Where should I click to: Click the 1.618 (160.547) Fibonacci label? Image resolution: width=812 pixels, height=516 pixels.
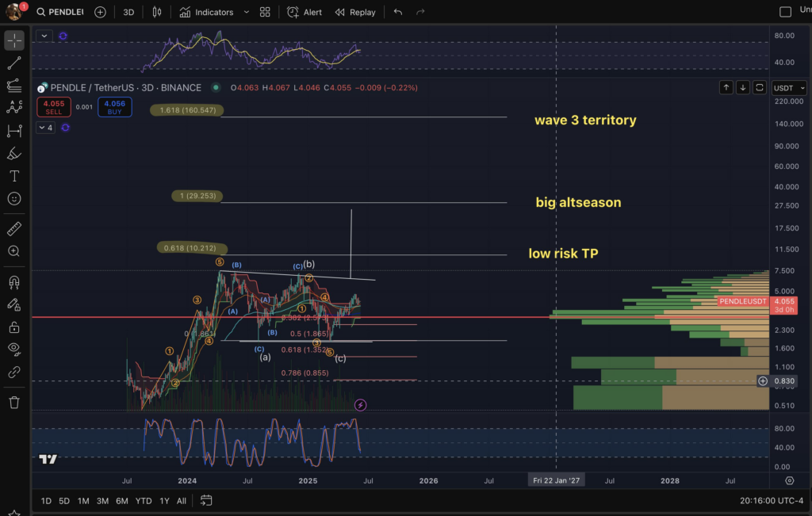(x=187, y=110)
